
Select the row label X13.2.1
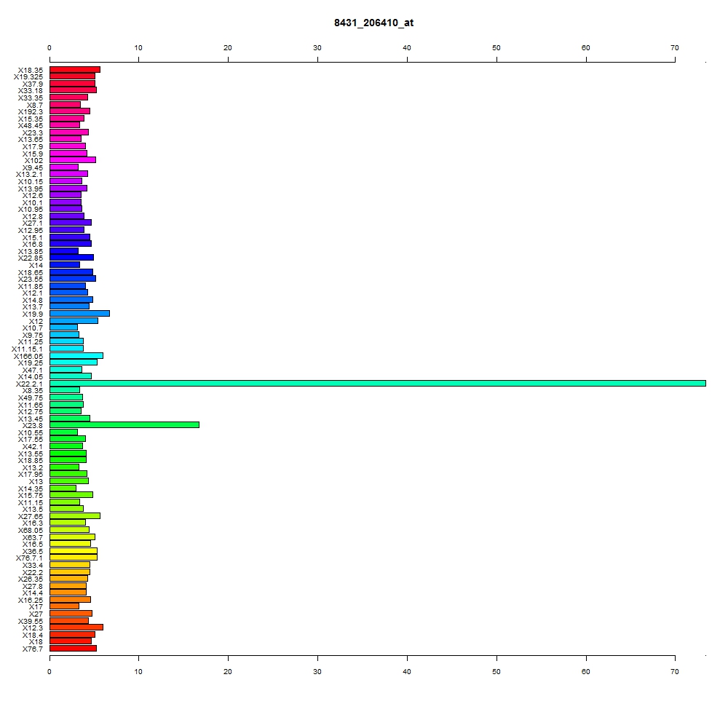tap(29, 175)
